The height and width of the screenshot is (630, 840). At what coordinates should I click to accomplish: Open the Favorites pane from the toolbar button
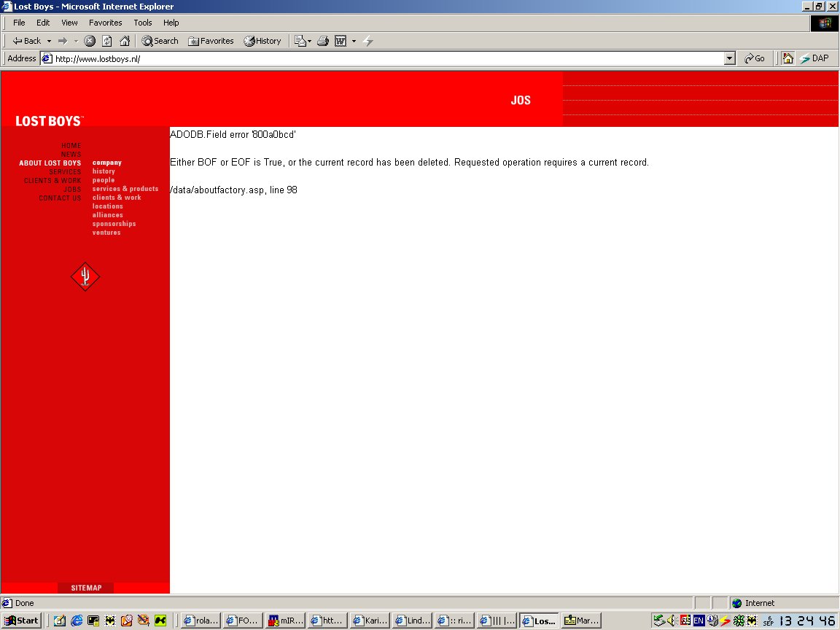pyautogui.click(x=211, y=41)
